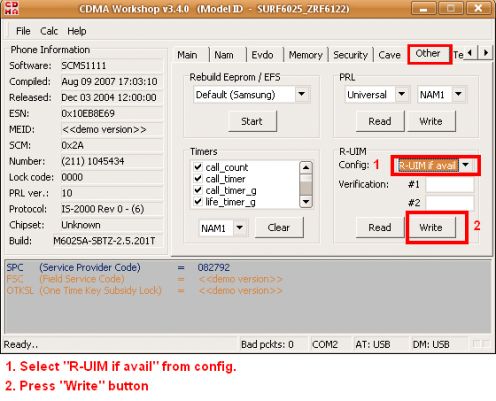496x401 pixels.
Task: Open the R-UIM Config dropdown
Action: 466,165
